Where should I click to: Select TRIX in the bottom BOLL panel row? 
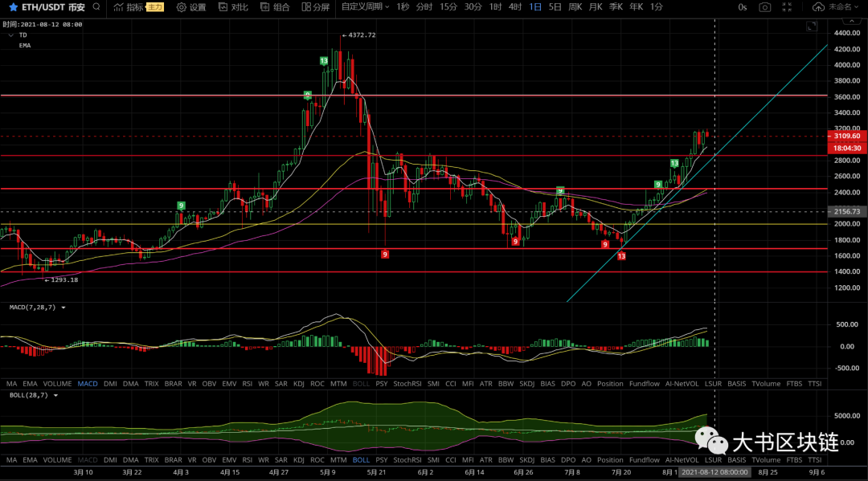(151, 460)
